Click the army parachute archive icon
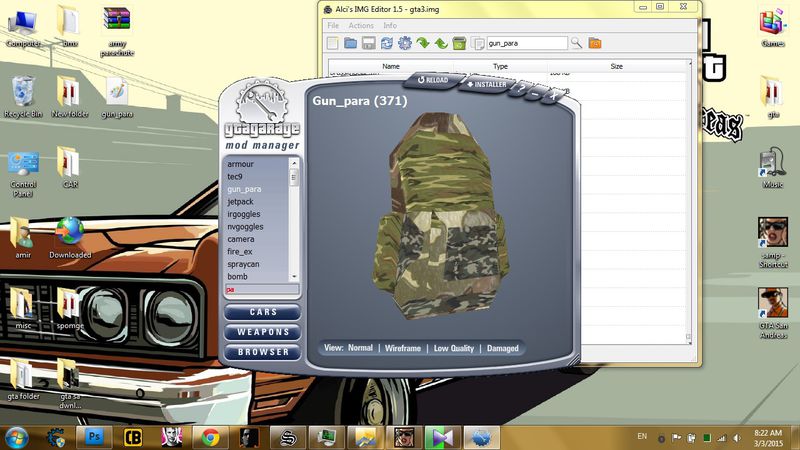 pyautogui.click(x=117, y=32)
